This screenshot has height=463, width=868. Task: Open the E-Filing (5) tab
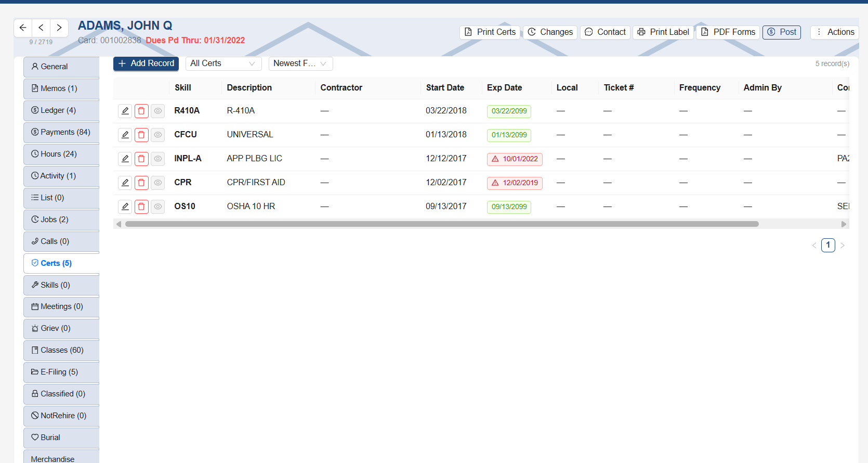coord(61,372)
